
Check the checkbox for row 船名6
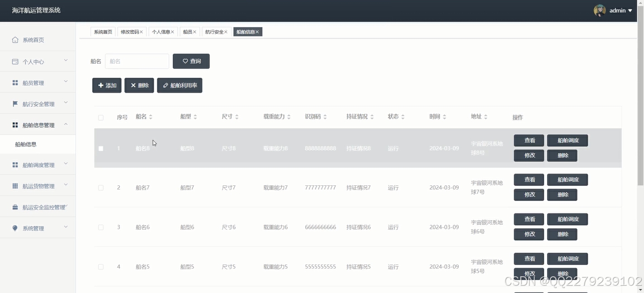tap(101, 227)
